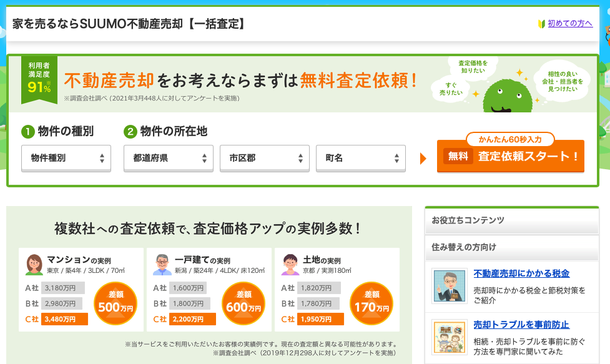The width and height of the screenshot is (610, 364).
Task: Click the green number 2 step circle
Action: tap(130, 132)
